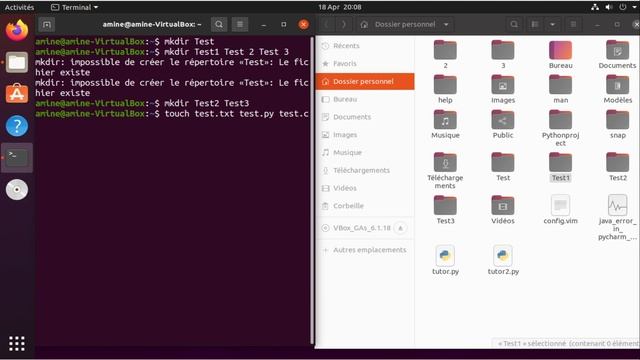Select the Vidéos folder icon
Image resolution: width=640 pixels, height=360 pixels.
click(503, 210)
